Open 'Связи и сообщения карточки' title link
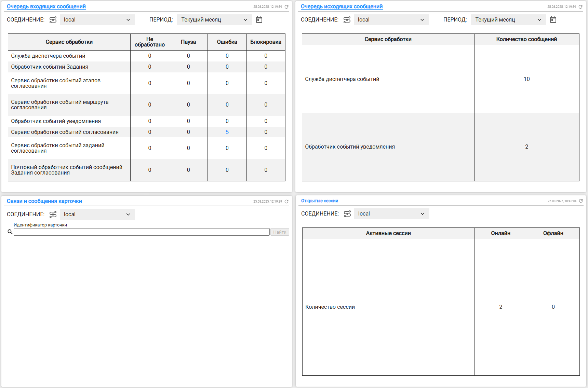 44,201
